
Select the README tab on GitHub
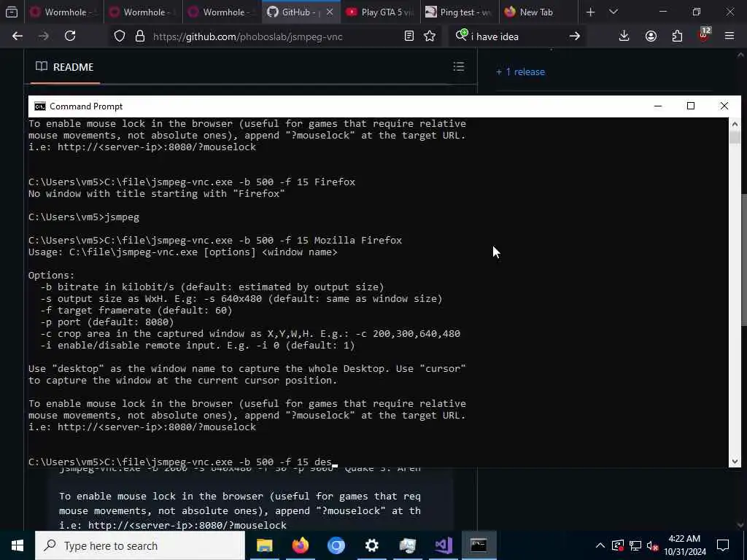click(x=65, y=67)
